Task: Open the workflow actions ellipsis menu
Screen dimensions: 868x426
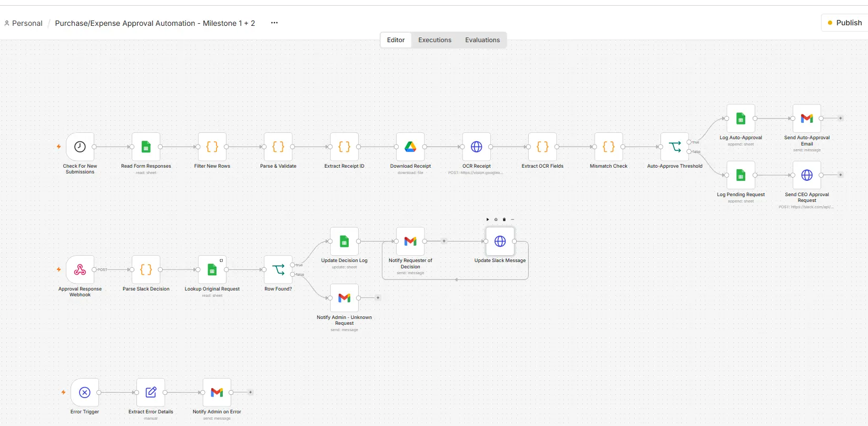Action: pos(274,23)
